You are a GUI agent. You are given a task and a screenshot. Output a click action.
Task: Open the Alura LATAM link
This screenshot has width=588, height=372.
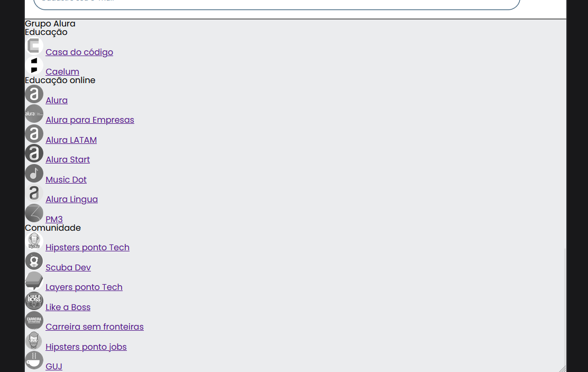coord(71,140)
